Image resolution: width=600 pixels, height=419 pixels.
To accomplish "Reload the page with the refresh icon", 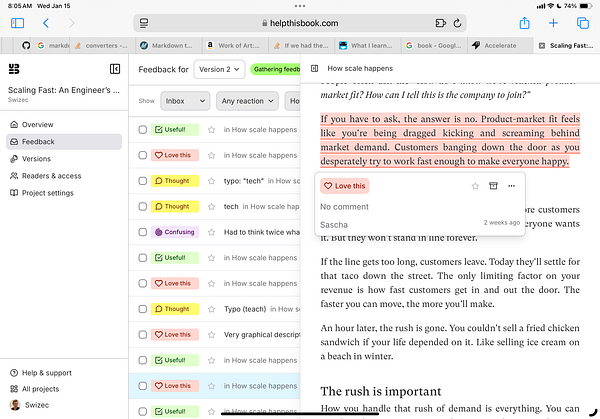I will (x=457, y=23).
